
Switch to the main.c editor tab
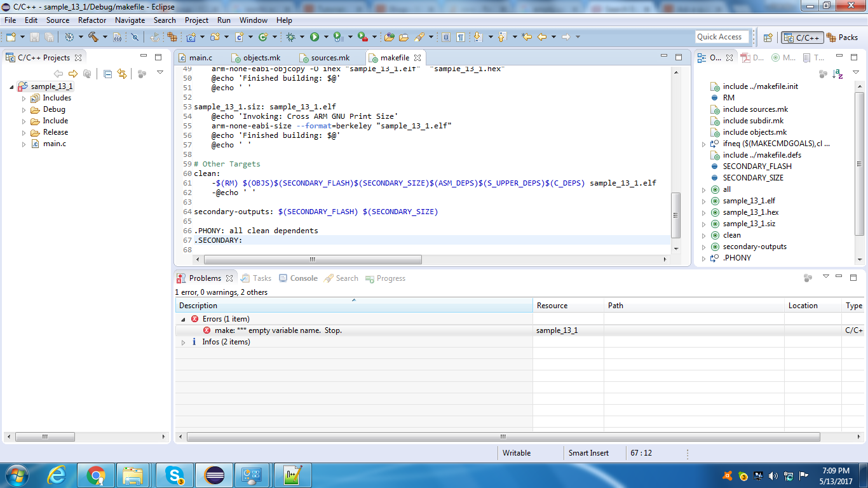point(200,58)
